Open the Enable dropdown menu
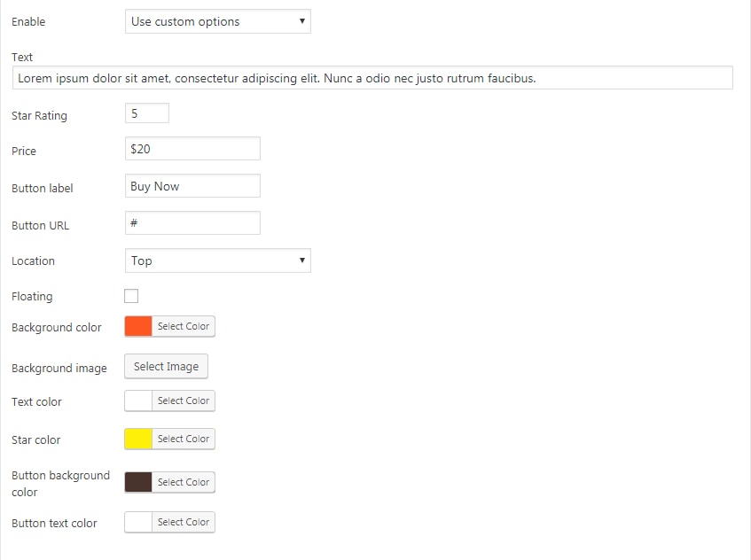751x560 pixels. [x=217, y=21]
